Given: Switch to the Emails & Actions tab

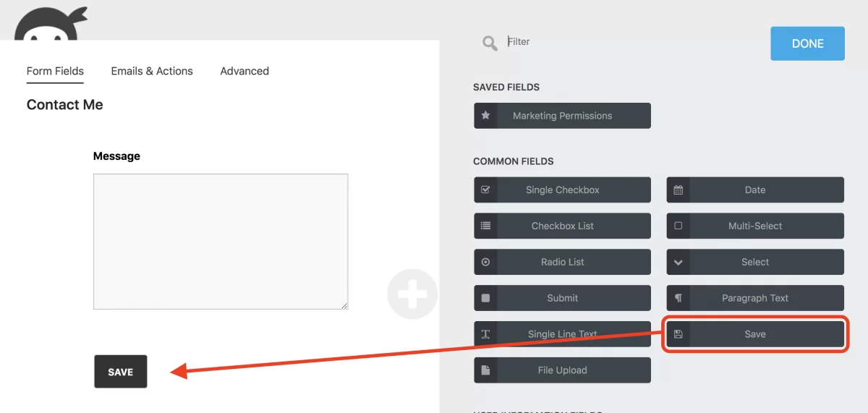Looking at the screenshot, I should [152, 71].
